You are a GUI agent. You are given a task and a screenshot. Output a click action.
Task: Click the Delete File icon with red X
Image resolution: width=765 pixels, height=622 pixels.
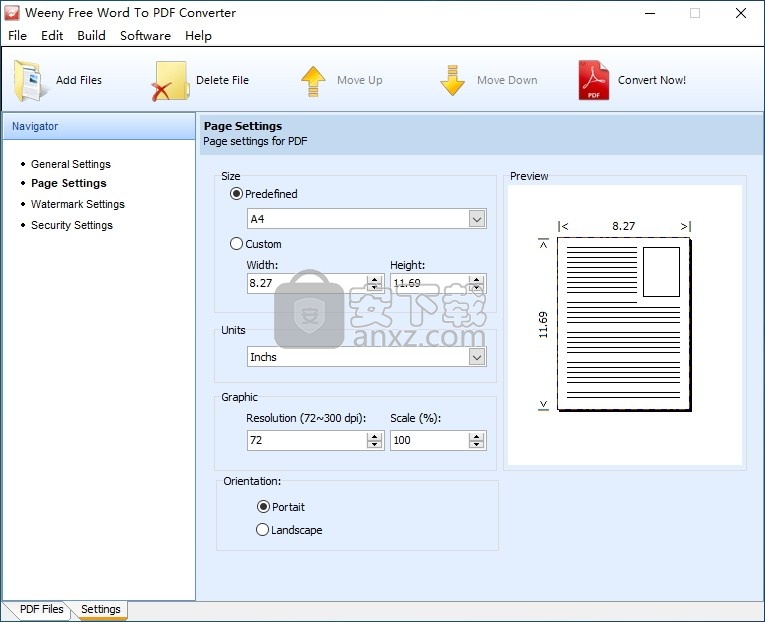[x=170, y=81]
